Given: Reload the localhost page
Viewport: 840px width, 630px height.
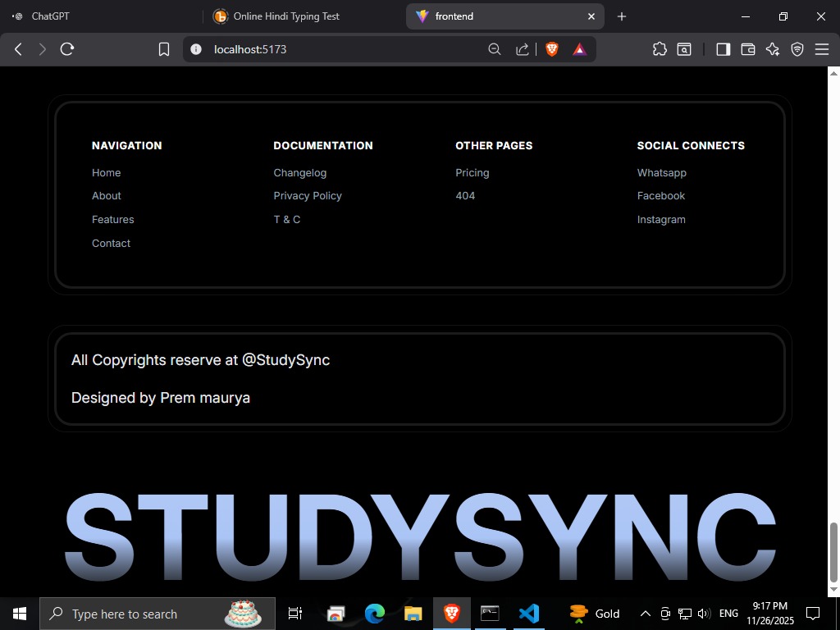Looking at the screenshot, I should pos(67,49).
